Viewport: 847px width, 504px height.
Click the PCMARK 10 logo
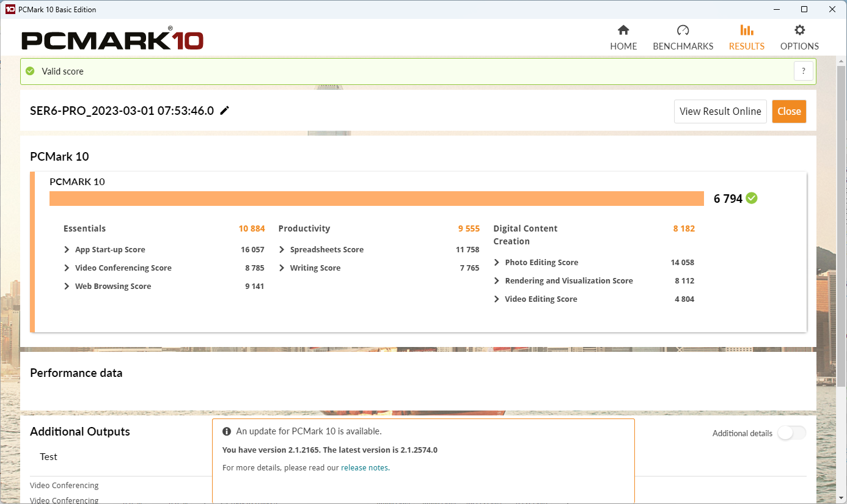[112, 40]
